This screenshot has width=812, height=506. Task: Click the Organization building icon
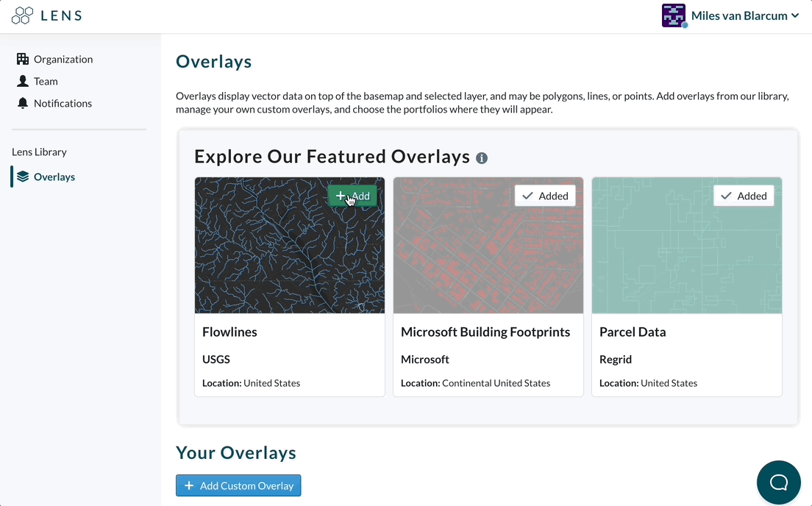click(22, 59)
